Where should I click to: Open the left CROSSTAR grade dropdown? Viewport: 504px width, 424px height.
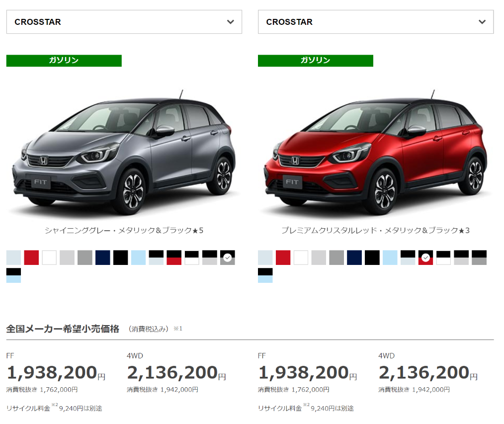[124, 22]
